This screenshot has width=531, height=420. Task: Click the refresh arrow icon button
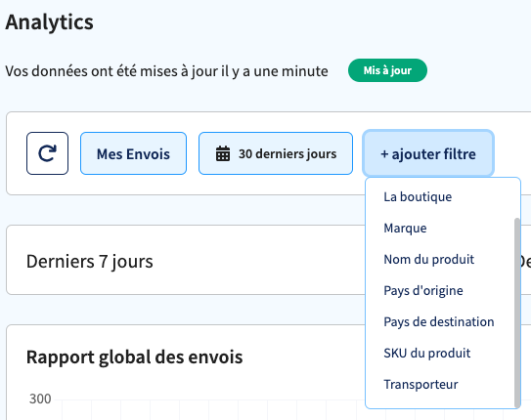(x=47, y=153)
